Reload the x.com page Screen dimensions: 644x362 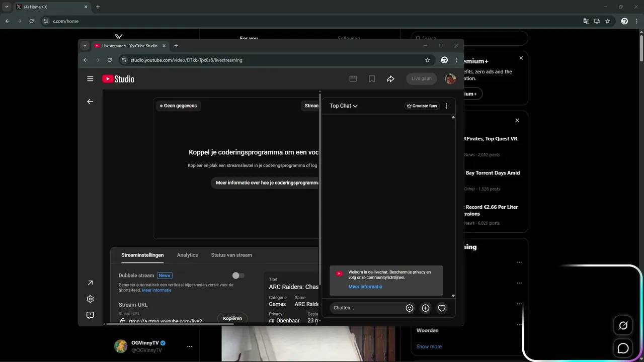pos(31,21)
